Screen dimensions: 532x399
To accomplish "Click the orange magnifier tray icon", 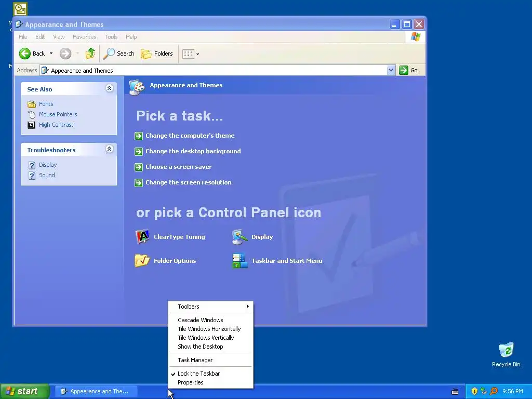I will pos(494,391).
